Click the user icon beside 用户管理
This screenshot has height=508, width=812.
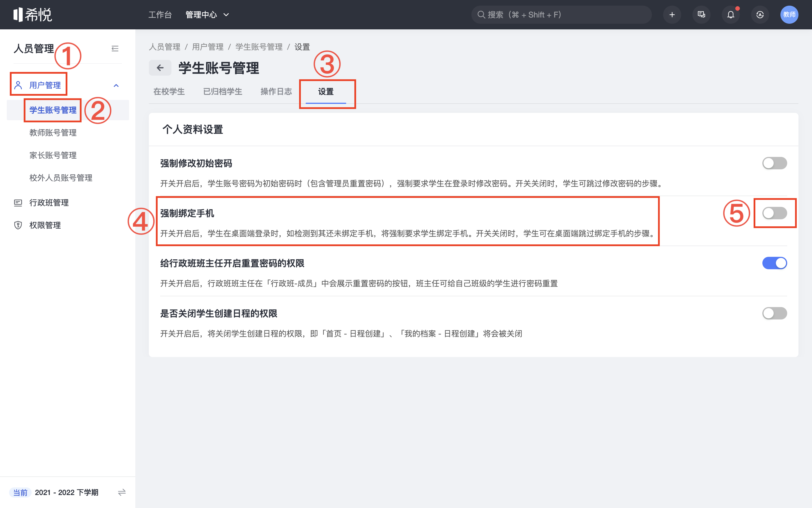tap(18, 85)
